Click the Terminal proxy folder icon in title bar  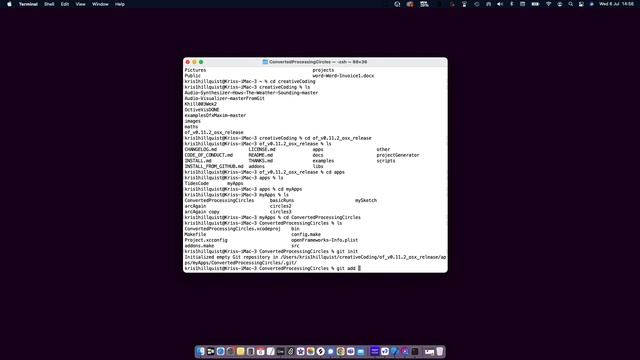pos(265,62)
